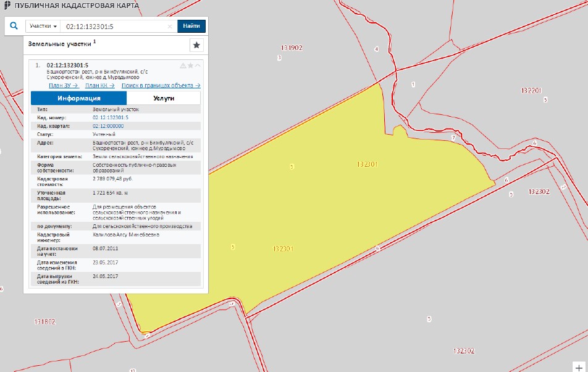
Task: Click the Кад. квартал 02:12:000000 link
Action: [x=108, y=125]
